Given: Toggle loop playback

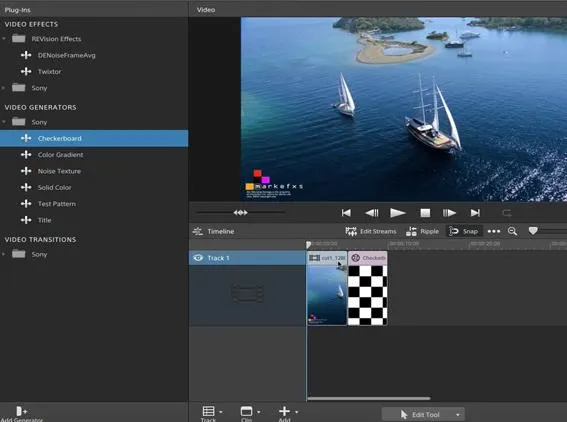Looking at the screenshot, I should point(507,213).
